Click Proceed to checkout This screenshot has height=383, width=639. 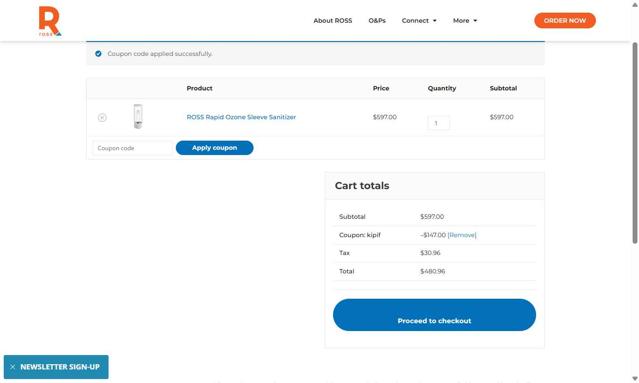[x=434, y=315]
